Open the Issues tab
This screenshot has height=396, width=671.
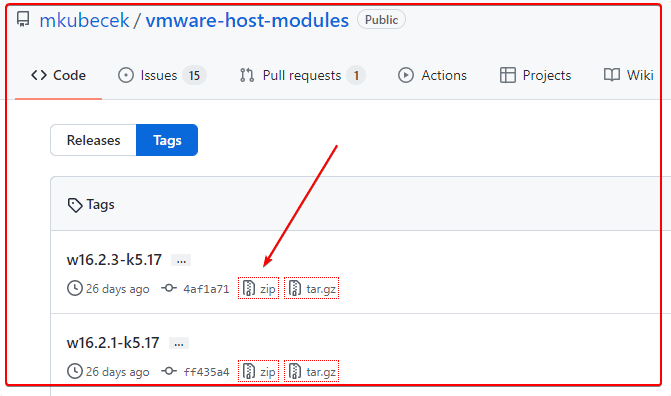point(162,75)
